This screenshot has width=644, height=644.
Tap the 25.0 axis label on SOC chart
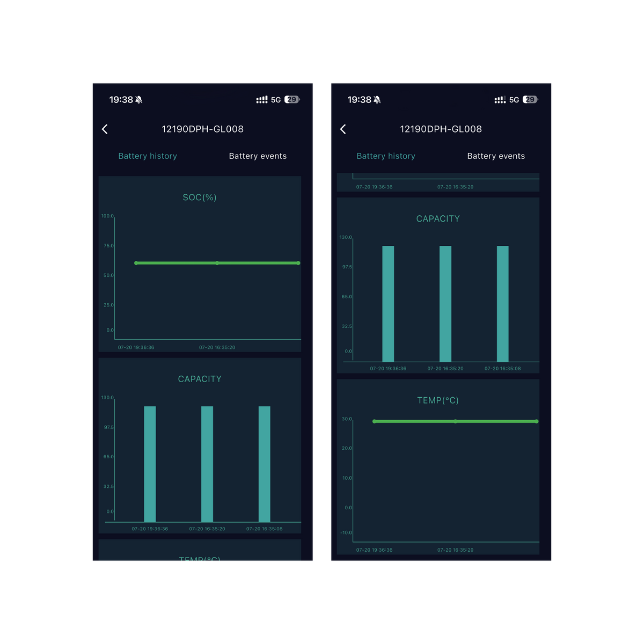click(109, 305)
